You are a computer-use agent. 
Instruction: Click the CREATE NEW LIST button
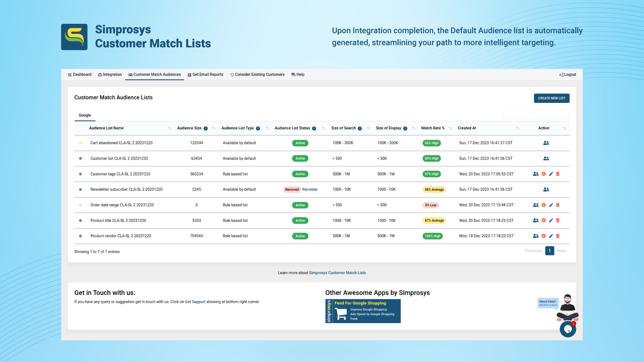point(551,98)
